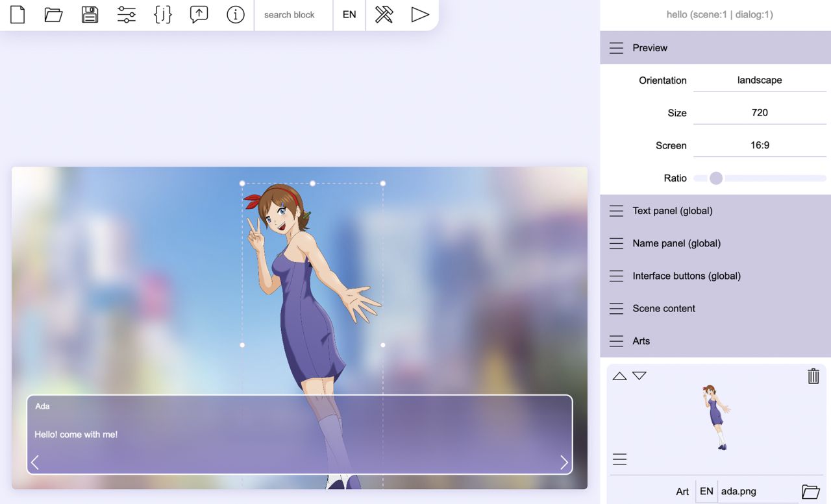Click the export speech bubble icon
The width and height of the screenshot is (831, 504).
(199, 14)
